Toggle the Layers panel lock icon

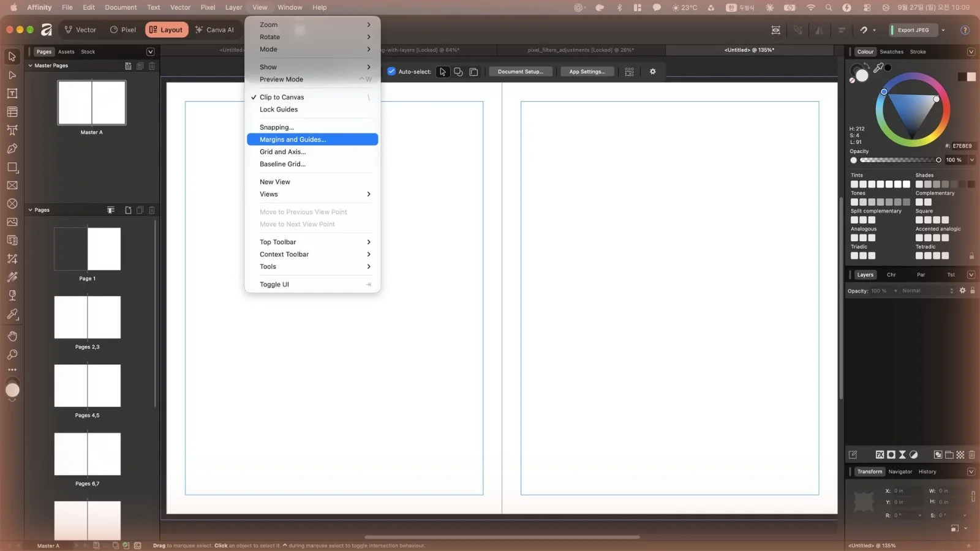coord(972,291)
